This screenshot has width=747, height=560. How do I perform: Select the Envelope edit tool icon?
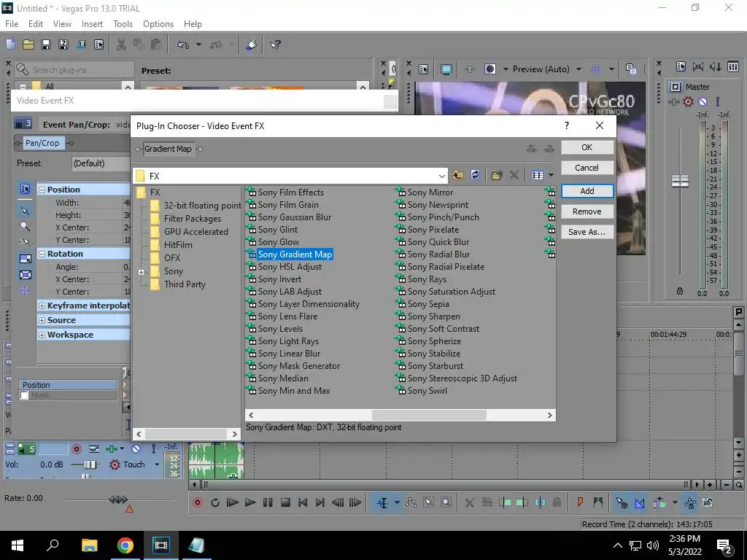tap(411, 502)
